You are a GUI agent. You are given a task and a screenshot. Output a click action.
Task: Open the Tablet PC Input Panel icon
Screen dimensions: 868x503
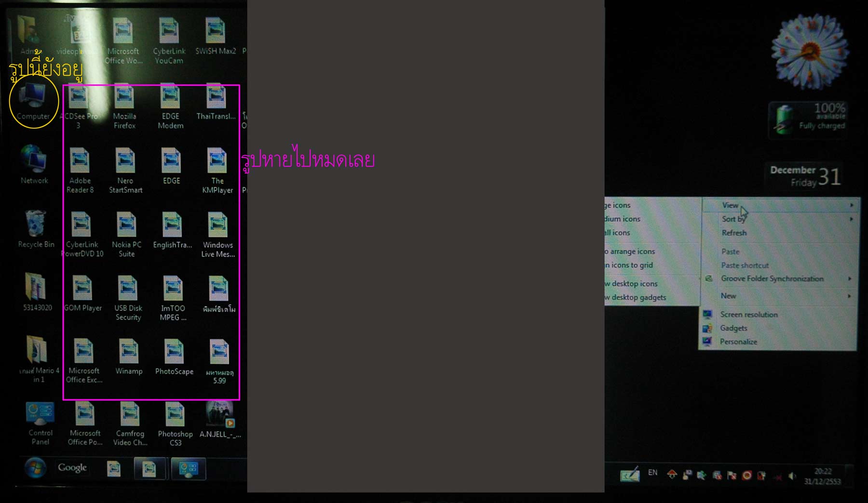click(630, 475)
